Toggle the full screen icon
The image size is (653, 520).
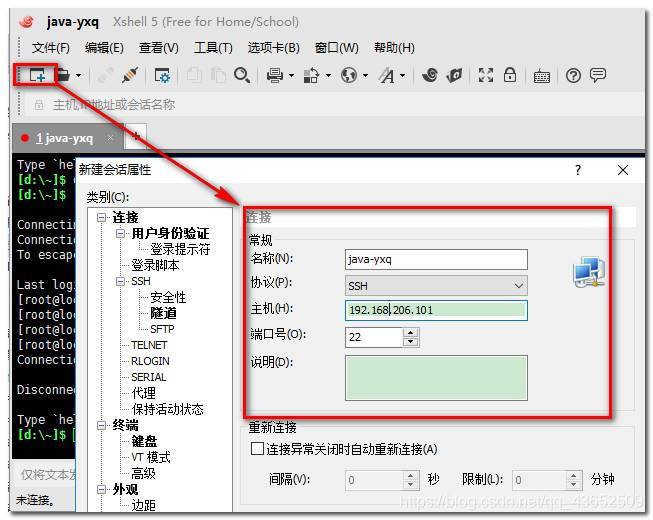tap(486, 75)
